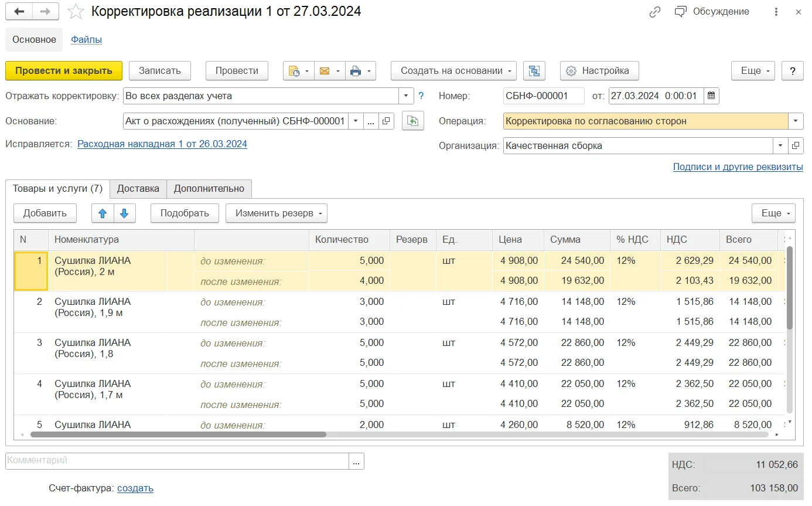Expand Отражать корректировку dropdown list

coord(407,96)
